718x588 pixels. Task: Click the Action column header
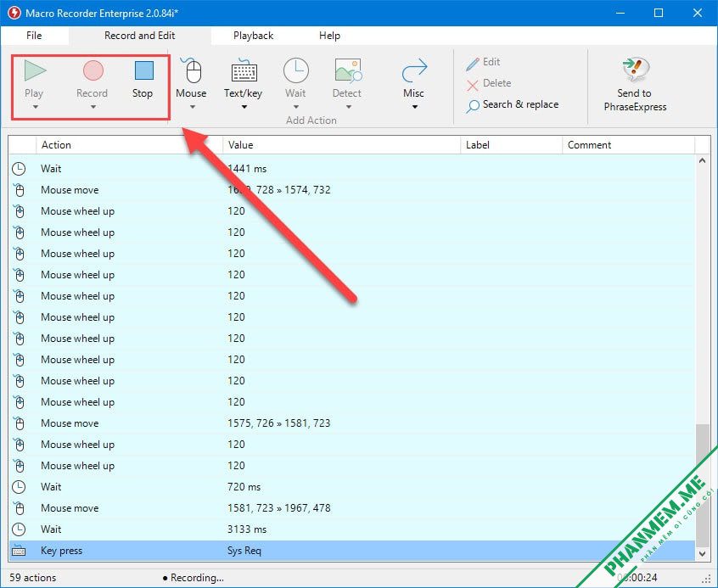pyautogui.click(x=130, y=145)
